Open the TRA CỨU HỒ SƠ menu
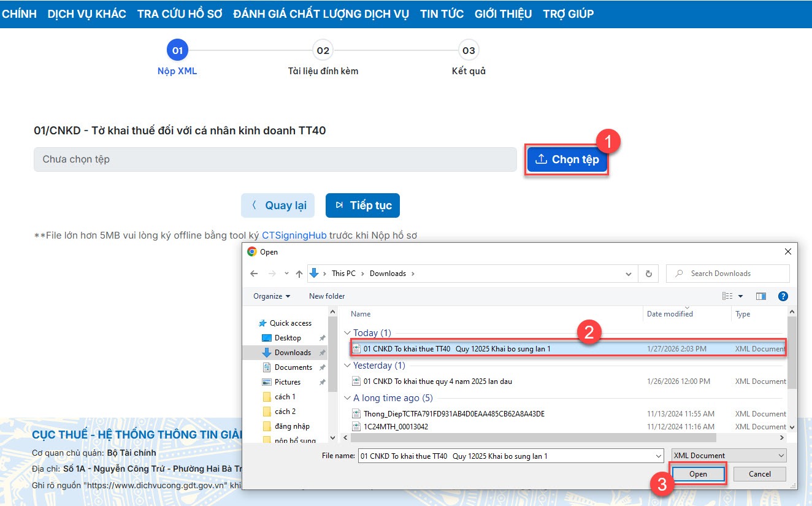 [179, 13]
